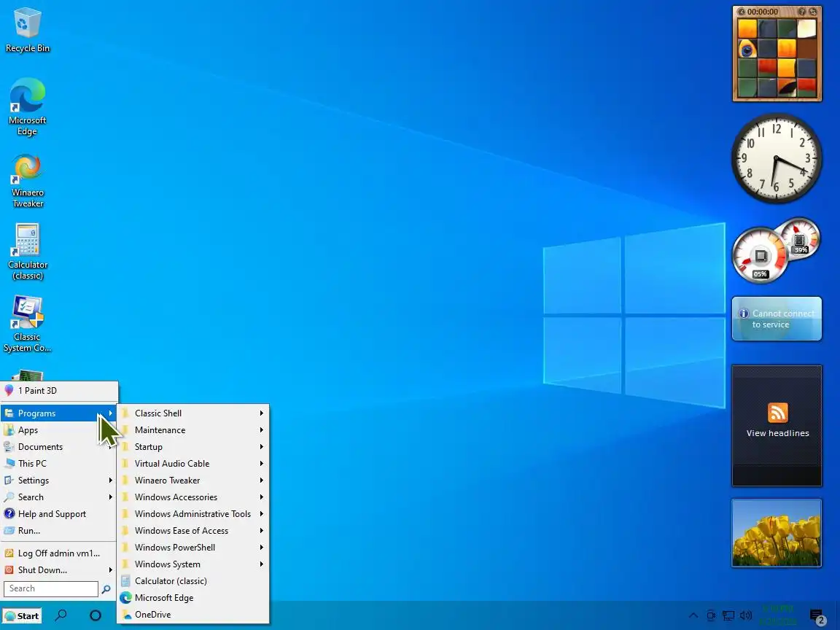Click the volume speaker tray icon

746,615
